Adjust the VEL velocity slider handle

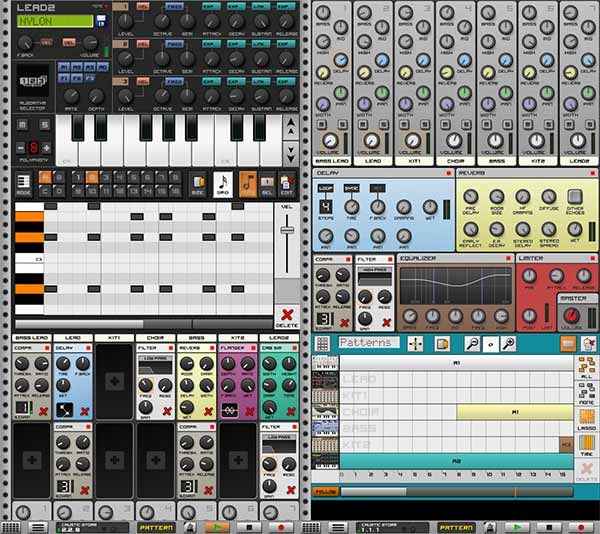click(287, 230)
